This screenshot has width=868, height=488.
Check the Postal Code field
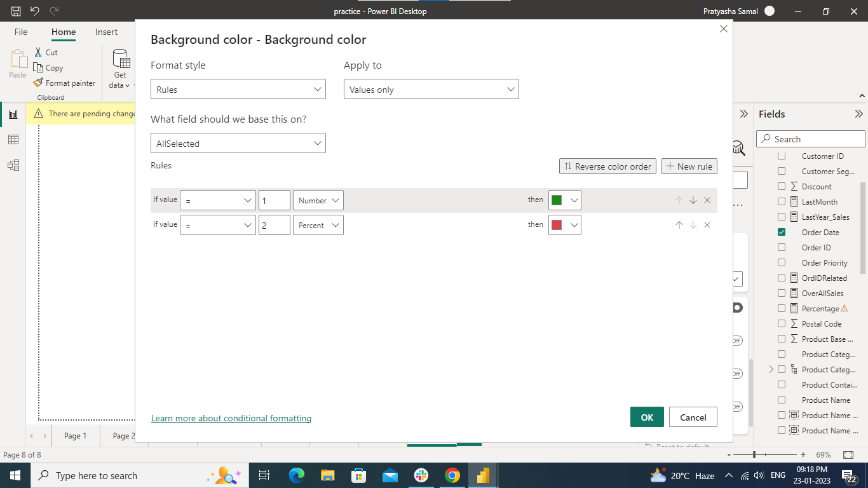[x=782, y=323]
